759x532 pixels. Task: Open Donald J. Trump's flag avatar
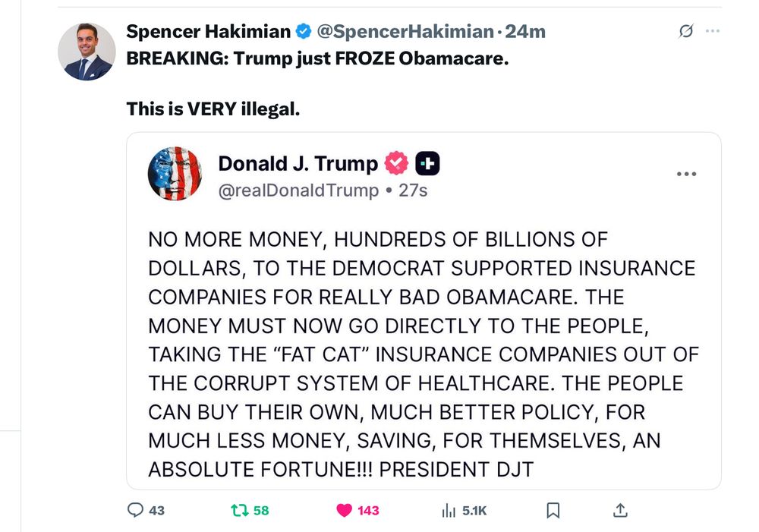[175, 174]
